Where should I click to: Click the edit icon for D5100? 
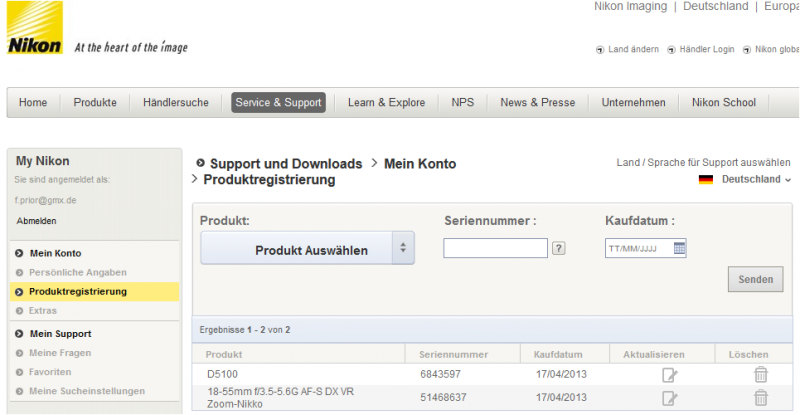click(x=669, y=375)
